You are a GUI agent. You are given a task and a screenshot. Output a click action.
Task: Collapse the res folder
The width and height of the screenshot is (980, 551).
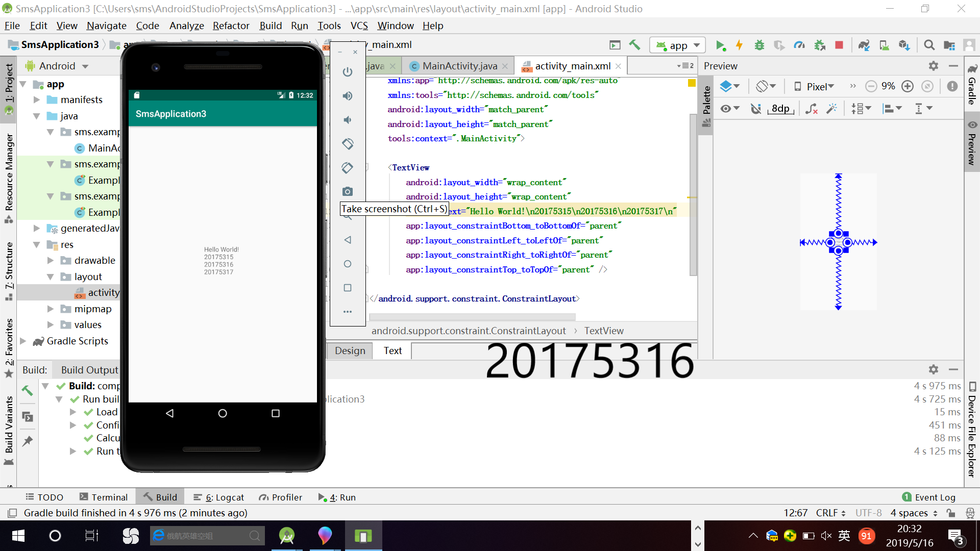(37, 245)
